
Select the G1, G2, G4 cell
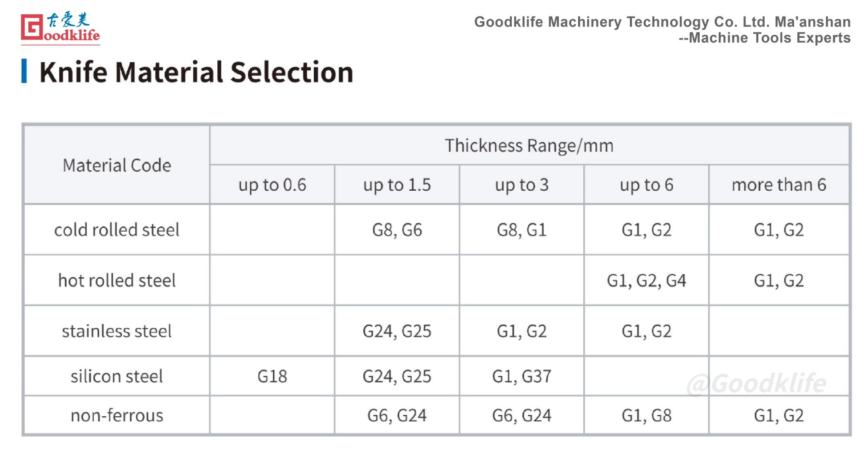click(x=646, y=281)
